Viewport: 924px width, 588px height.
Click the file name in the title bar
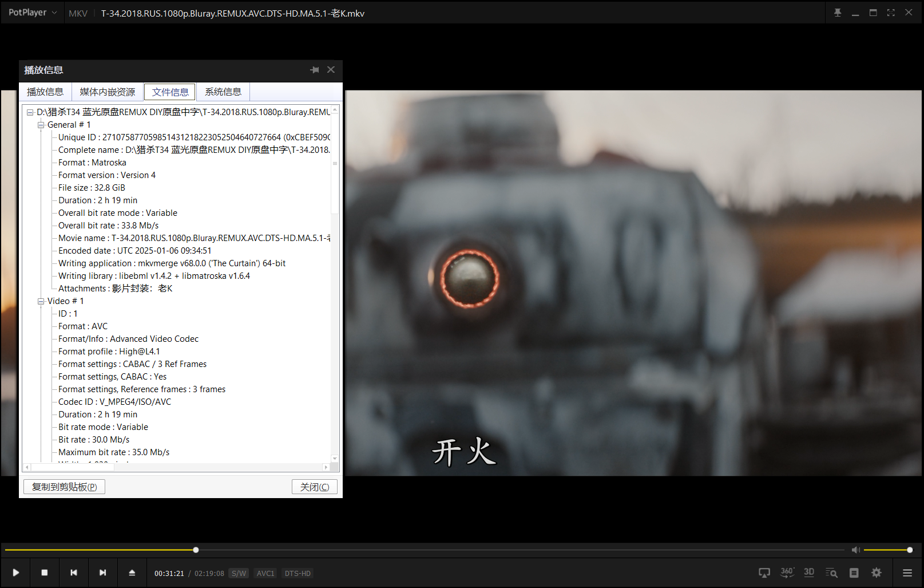point(233,13)
